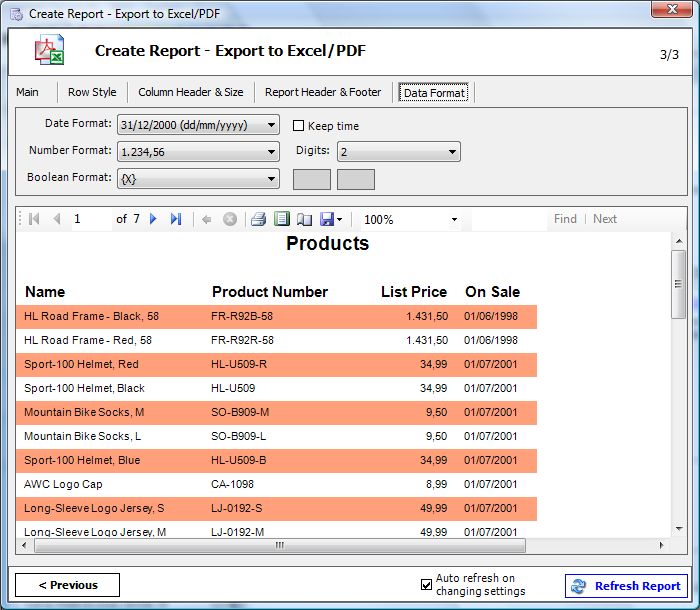The height and width of the screenshot is (610, 700).
Task: Click the current page number field
Action: [x=92, y=219]
